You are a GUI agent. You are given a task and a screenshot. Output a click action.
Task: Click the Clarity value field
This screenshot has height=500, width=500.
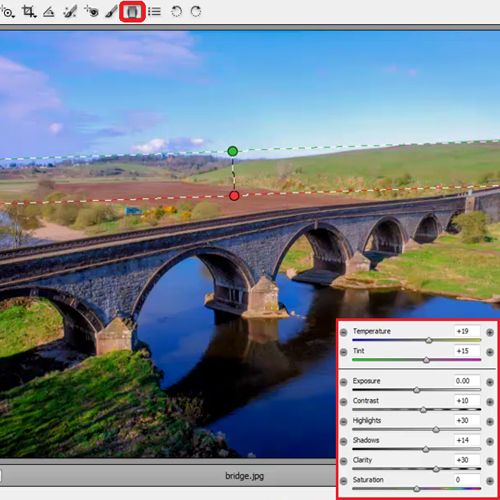[x=467, y=460]
